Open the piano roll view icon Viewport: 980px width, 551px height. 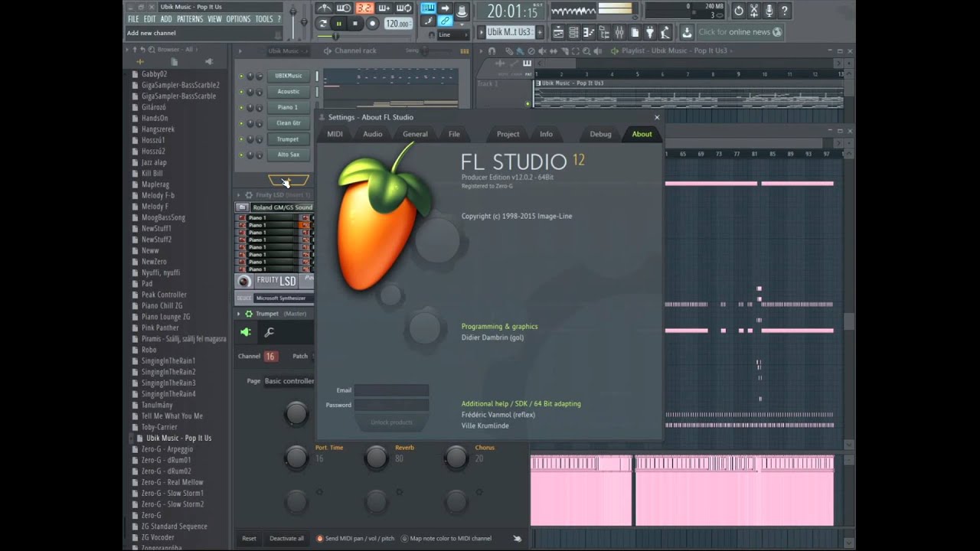click(x=589, y=32)
